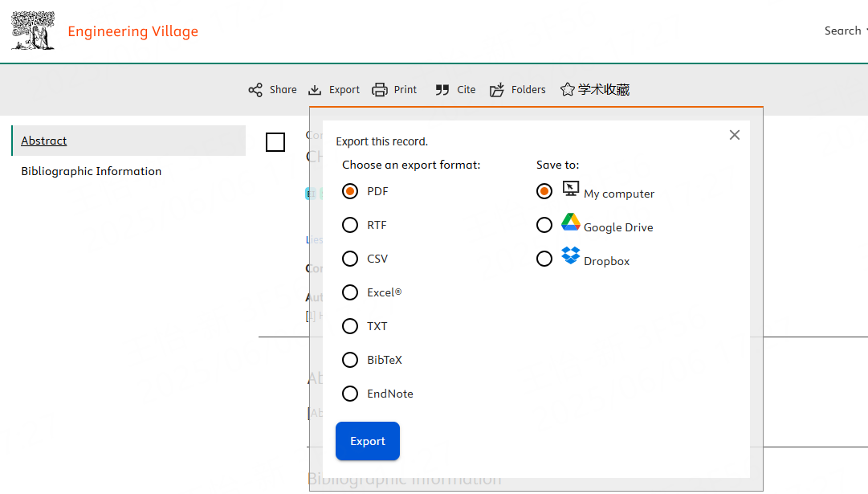Image resolution: width=868 pixels, height=494 pixels.
Task: Click the star icon for 学术收藏
Action: [x=568, y=90]
